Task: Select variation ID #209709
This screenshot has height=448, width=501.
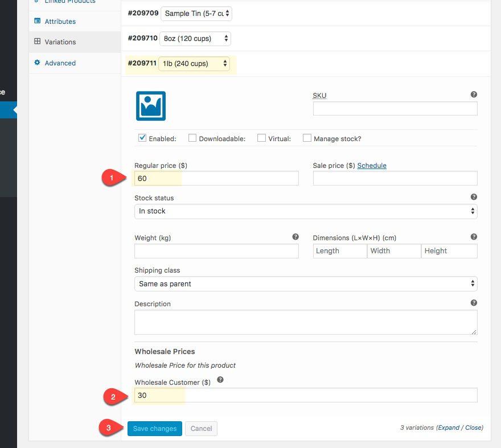Action: [x=143, y=13]
